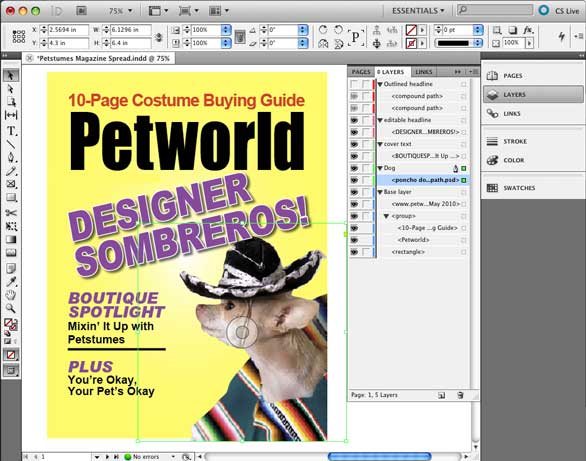Toggle lock box for Dog layer
The width and height of the screenshot is (586, 461).
366,168
